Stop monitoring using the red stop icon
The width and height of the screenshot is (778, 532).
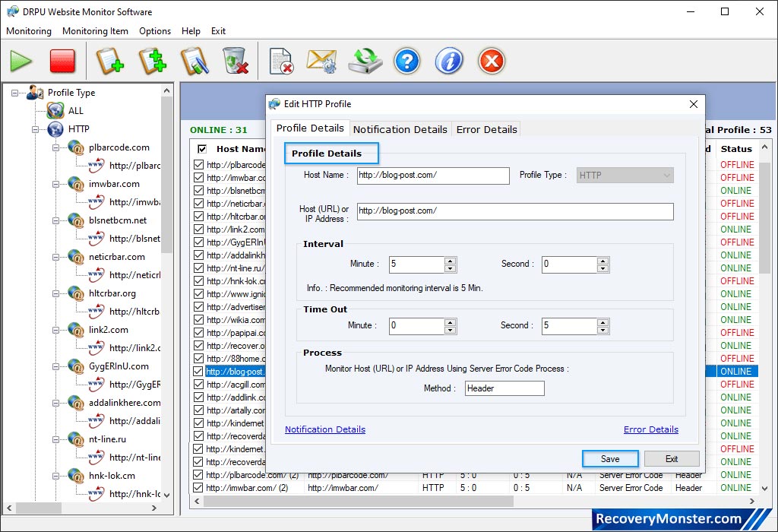(x=63, y=61)
